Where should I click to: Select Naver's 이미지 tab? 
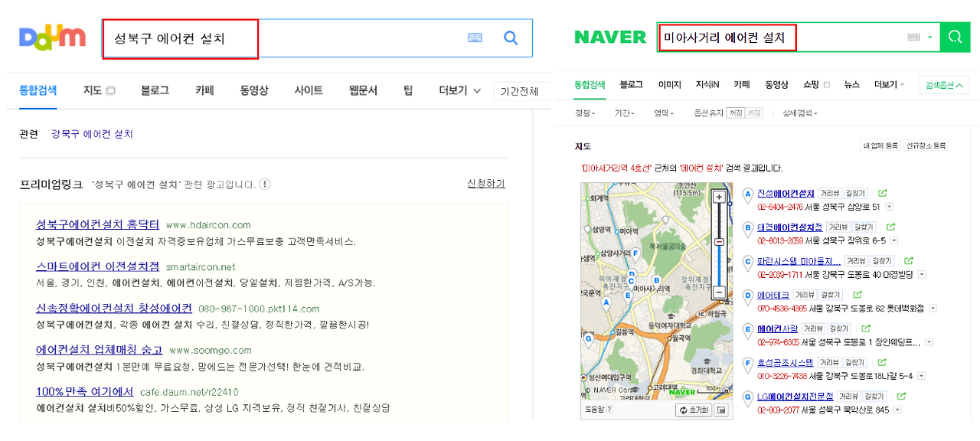pos(669,85)
